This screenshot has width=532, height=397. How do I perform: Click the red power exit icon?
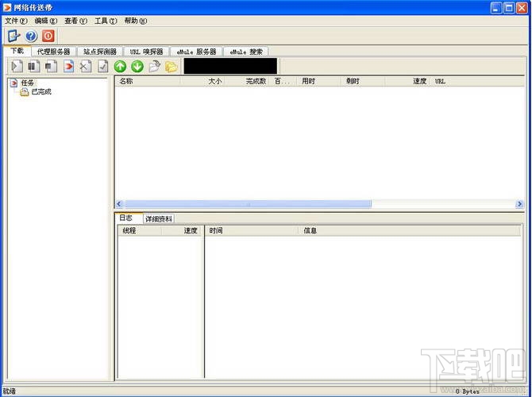pos(48,36)
